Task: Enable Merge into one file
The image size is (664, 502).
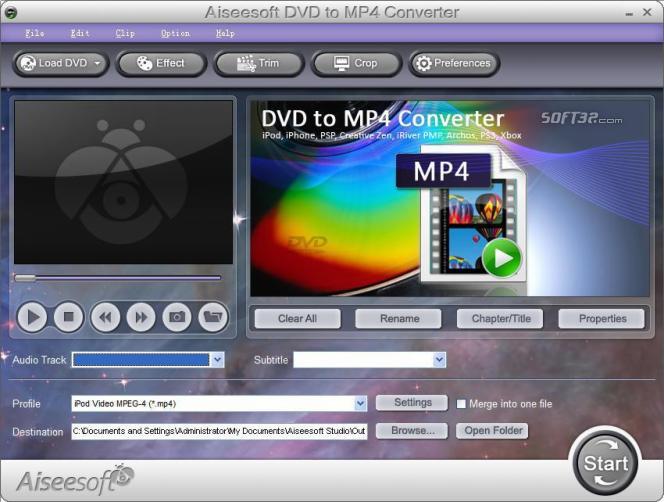Action: (461, 404)
